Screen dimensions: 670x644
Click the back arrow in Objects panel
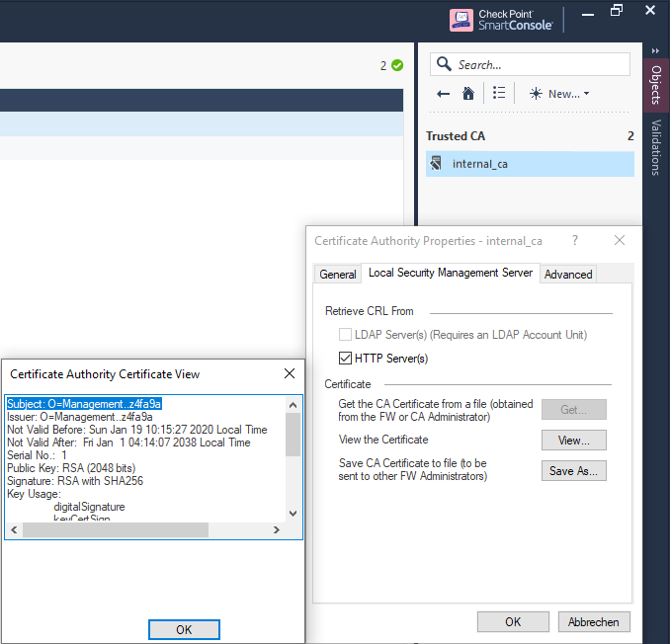click(x=444, y=94)
